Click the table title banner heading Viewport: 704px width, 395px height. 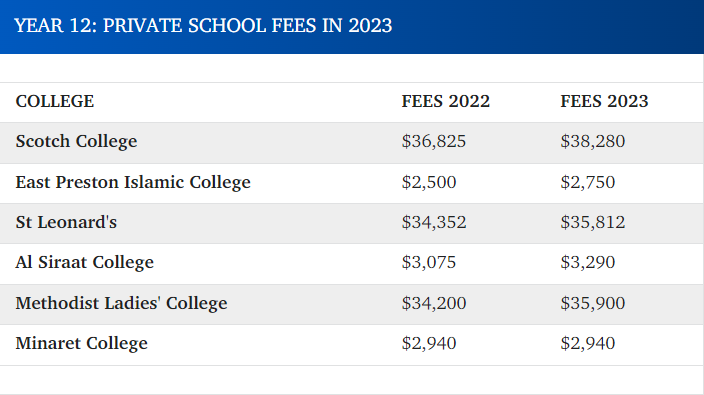pyautogui.click(x=203, y=26)
